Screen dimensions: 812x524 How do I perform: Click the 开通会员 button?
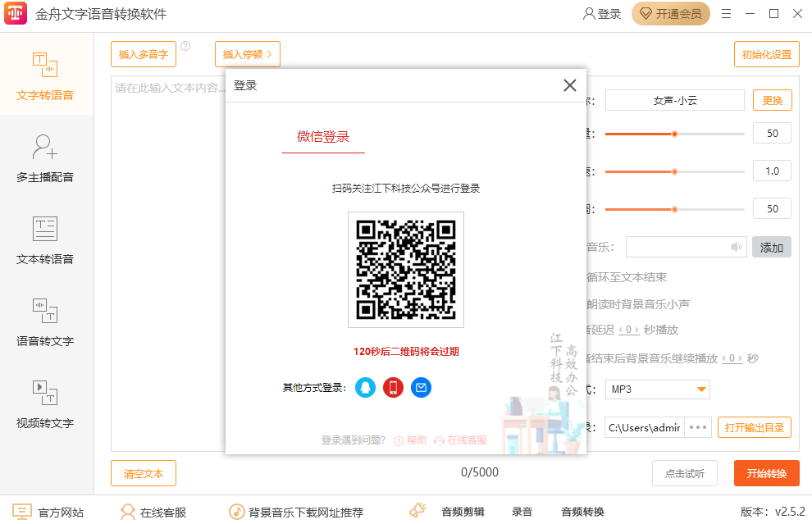(x=671, y=14)
